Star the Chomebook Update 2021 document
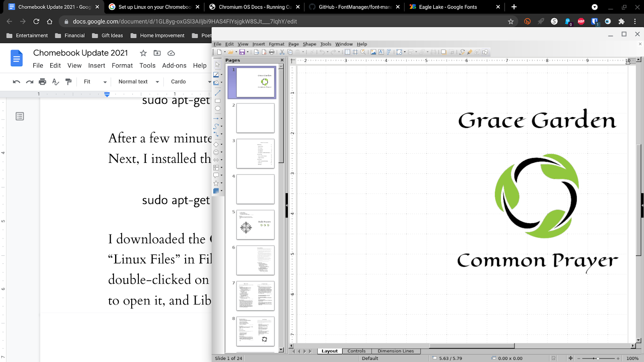 tap(143, 53)
